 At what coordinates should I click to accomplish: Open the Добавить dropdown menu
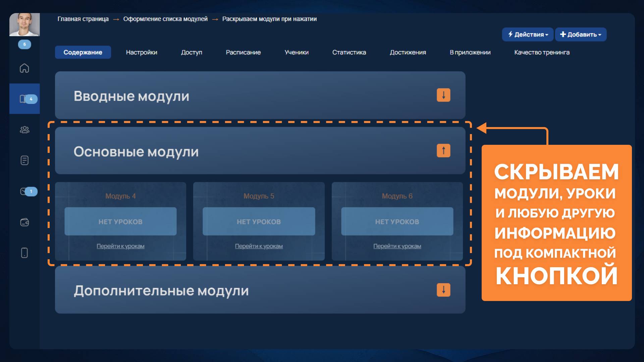pyautogui.click(x=581, y=35)
